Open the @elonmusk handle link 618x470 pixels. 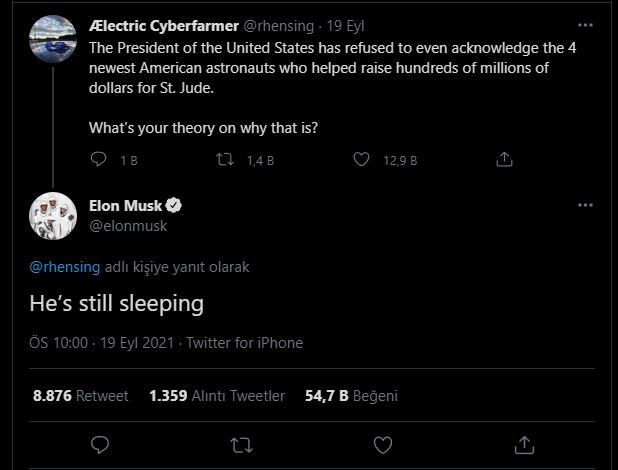coord(128,226)
